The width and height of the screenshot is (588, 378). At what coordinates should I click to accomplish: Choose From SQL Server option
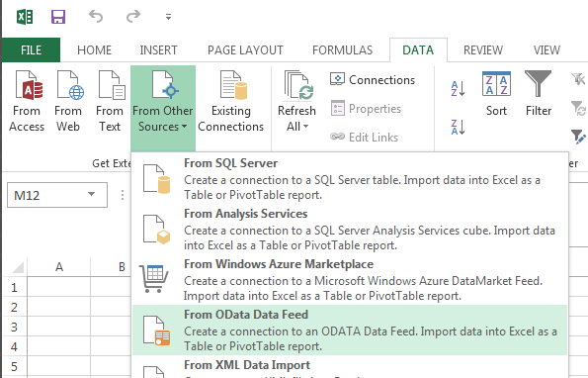pos(350,178)
